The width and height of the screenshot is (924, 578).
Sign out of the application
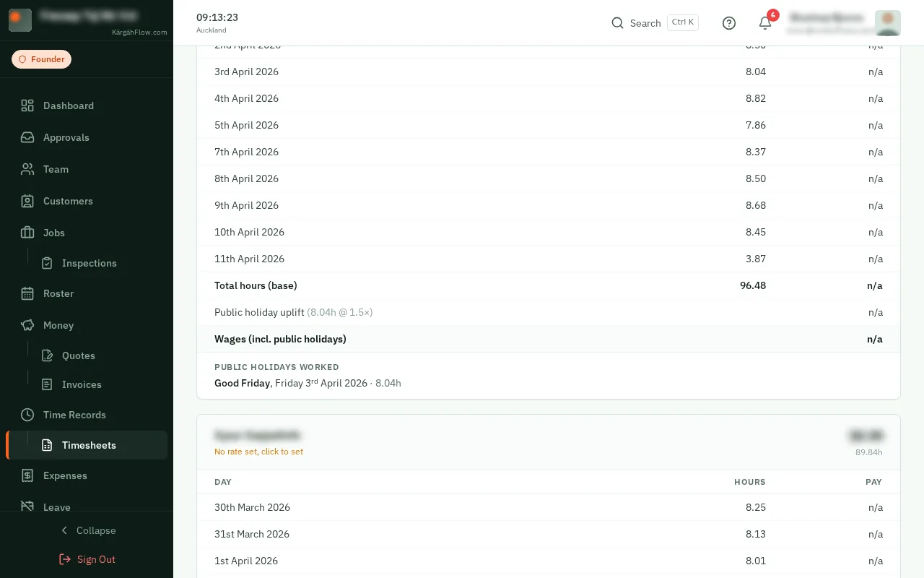[87, 559]
